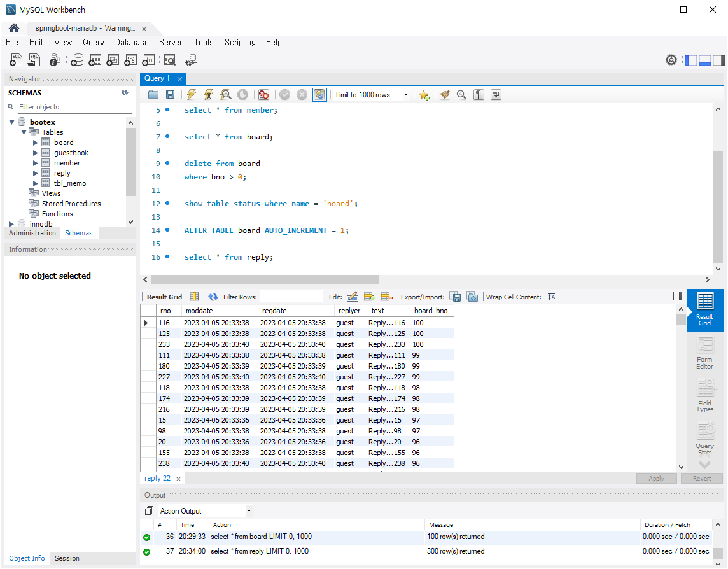The width and height of the screenshot is (728, 569).
Task: Open Workbench preferences gear icon
Action: [671, 60]
